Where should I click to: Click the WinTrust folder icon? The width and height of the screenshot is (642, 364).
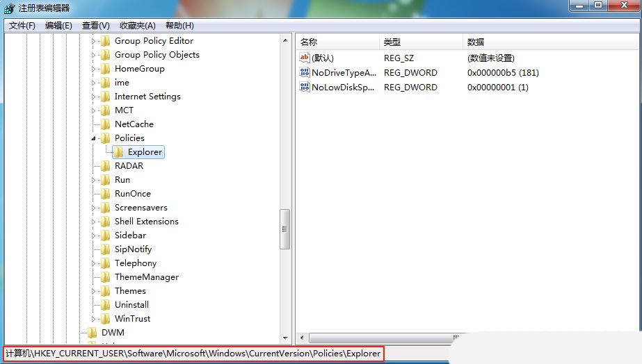(105, 319)
